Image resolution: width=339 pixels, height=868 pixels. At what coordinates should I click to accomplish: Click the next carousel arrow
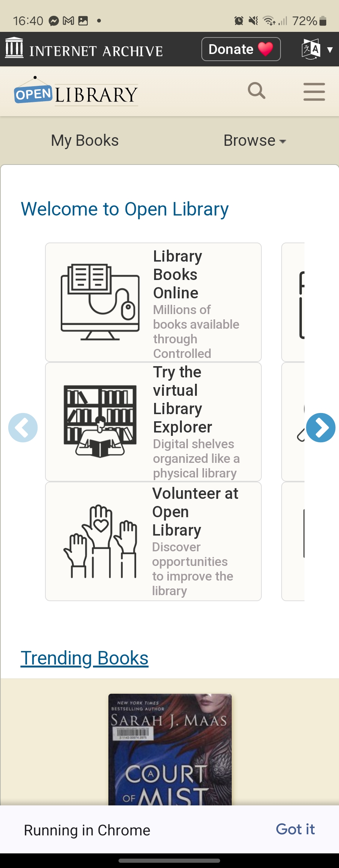tap(321, 428)
